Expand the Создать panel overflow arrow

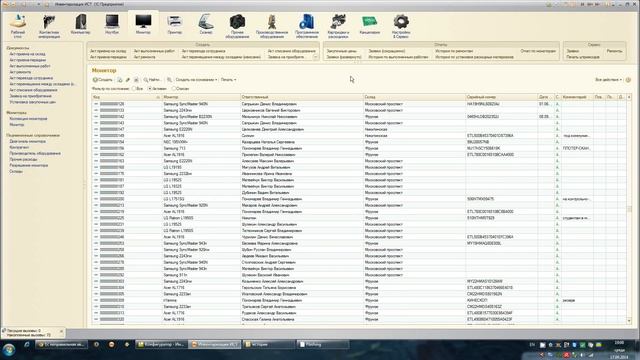(x=315, y=57)
